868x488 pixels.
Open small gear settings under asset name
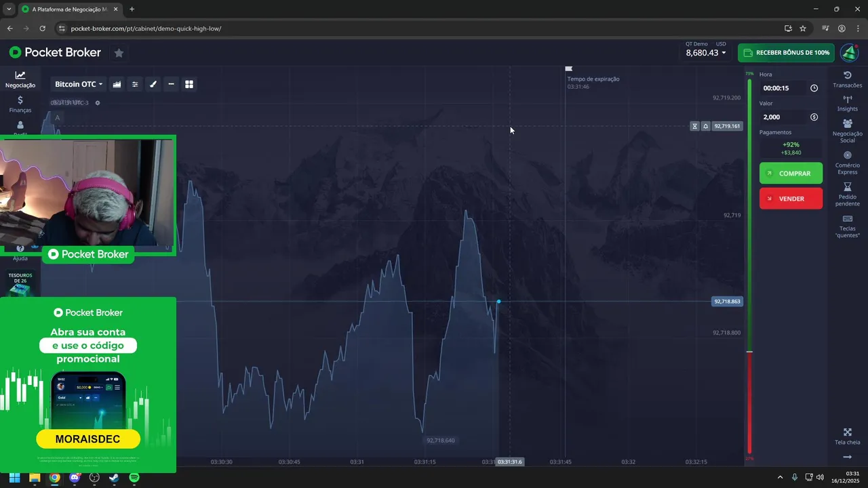(98, 103)
